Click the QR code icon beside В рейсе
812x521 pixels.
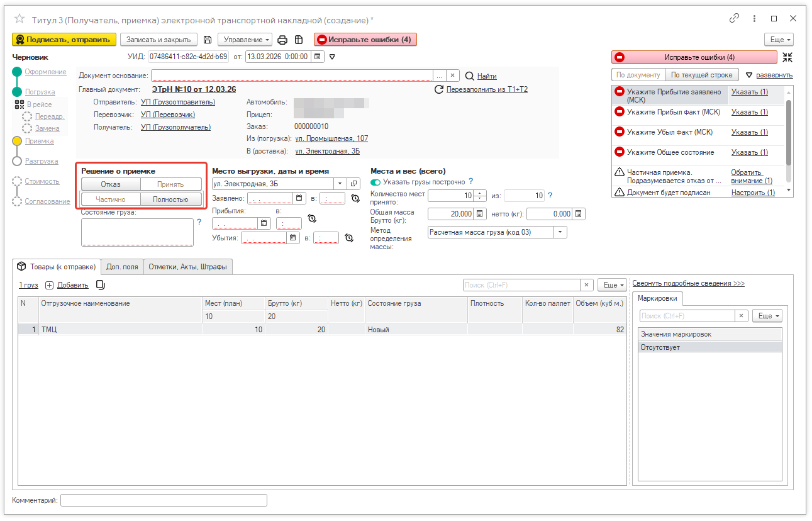click(x=19, y=104)
